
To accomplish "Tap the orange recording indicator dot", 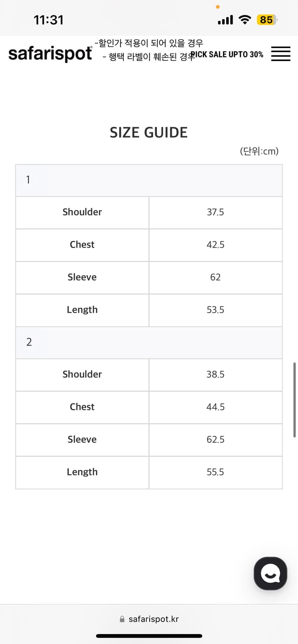I will point(218,7).
